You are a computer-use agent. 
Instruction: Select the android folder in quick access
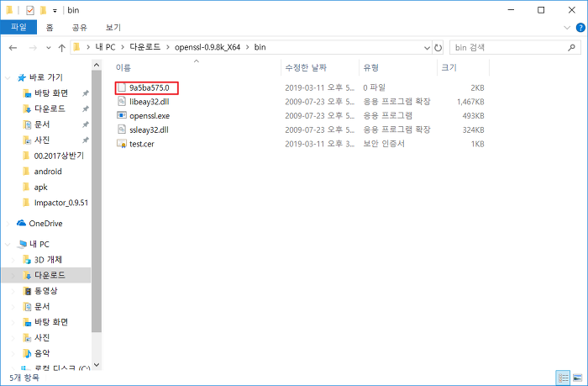pos(48,172)
